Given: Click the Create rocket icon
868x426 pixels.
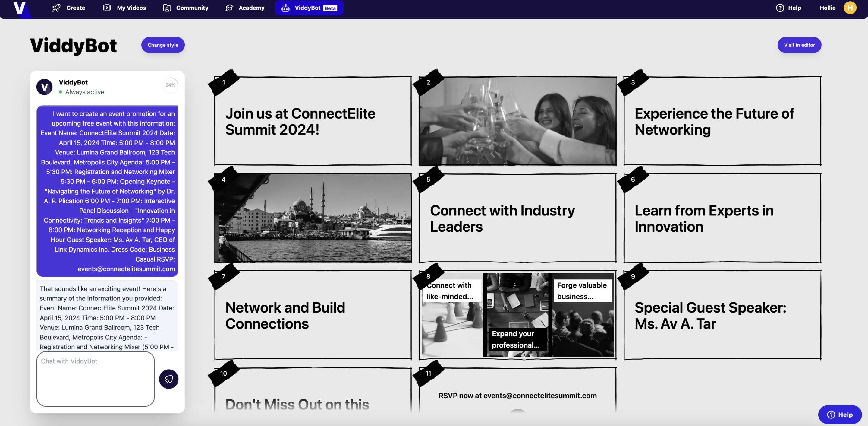Looking at the screenshot, I should (56, 8).
